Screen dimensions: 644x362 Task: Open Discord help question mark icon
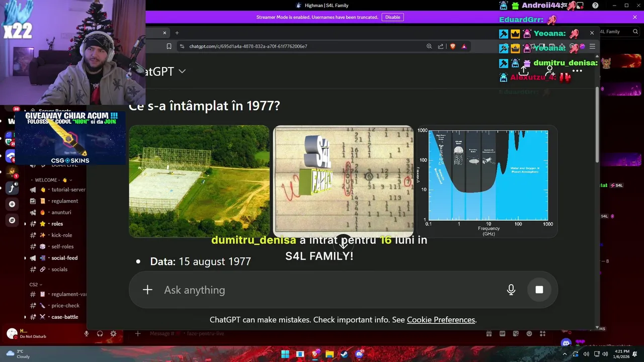tap(596, 6)
